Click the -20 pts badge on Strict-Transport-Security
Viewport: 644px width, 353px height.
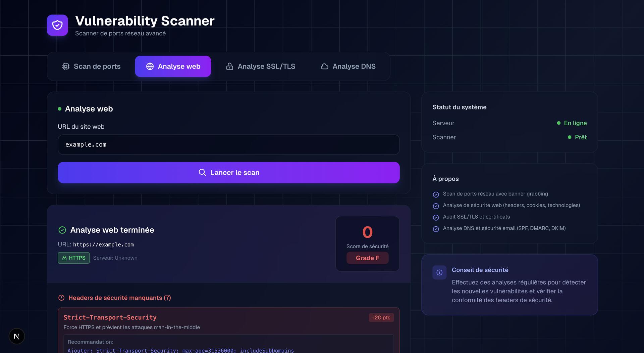pyautogui.click(x=381, y=317)
